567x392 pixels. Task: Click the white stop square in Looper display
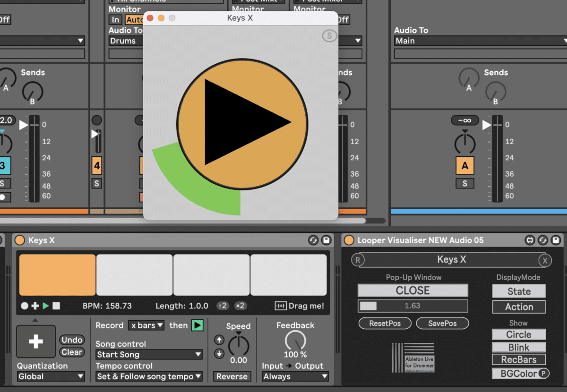point(56,306)
